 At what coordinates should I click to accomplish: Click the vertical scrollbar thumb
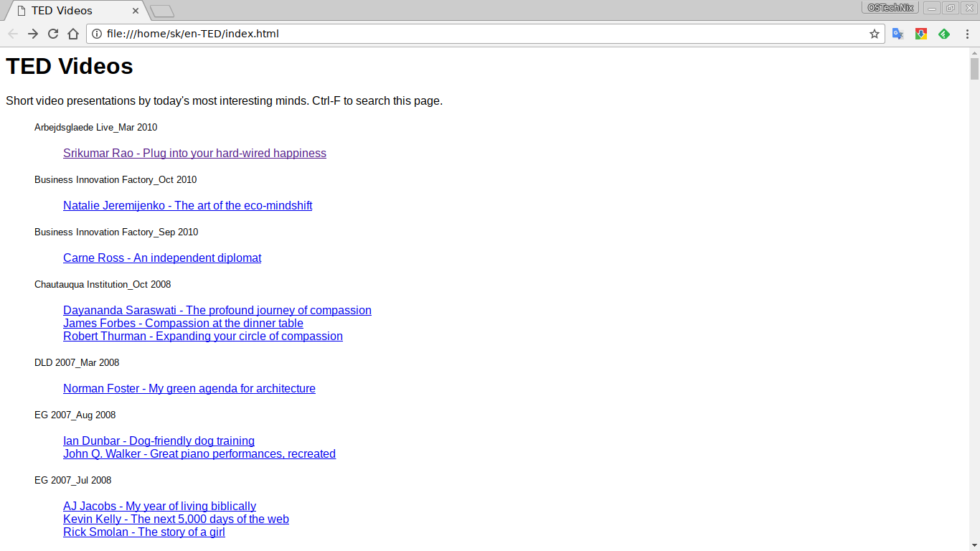(x=974, y=69)
